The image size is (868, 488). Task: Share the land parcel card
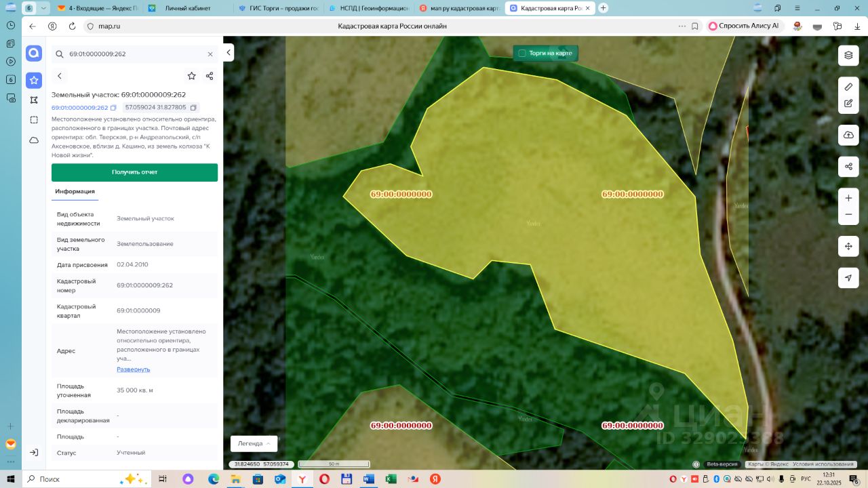click(x=210, y=76)
